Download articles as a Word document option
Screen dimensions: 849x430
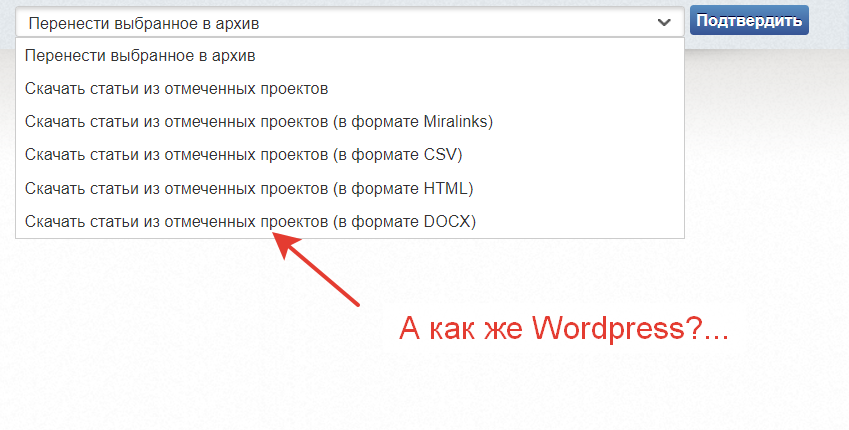tap(250, 221)
